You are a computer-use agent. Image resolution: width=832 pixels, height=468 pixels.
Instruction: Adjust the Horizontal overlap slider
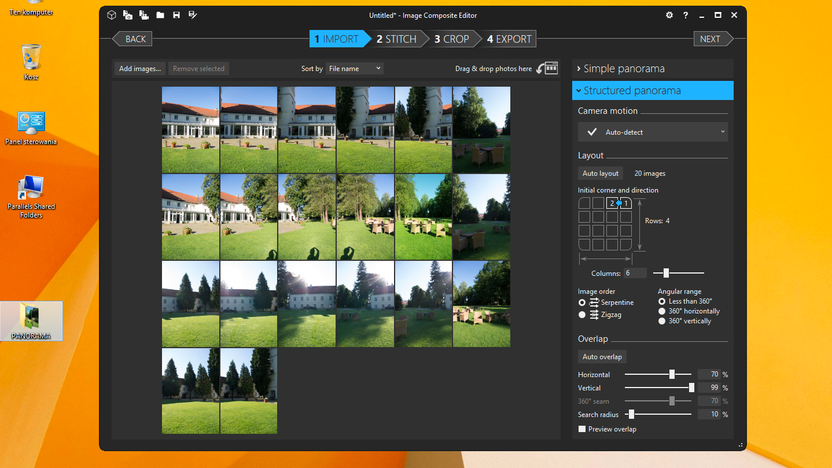(x=672, y=374)
